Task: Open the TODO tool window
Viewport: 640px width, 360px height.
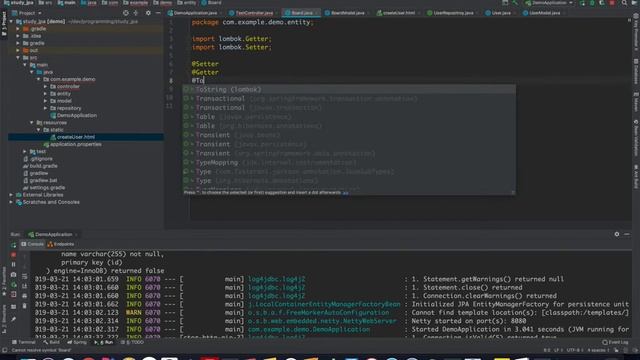Action: pos(133,342)
